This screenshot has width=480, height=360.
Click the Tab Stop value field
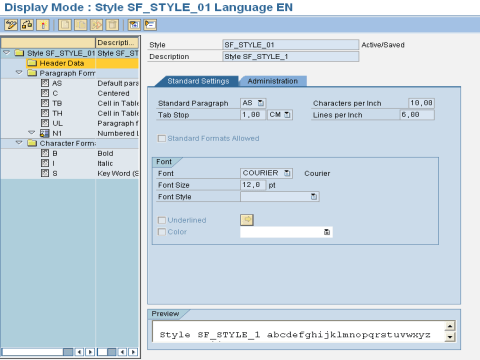pyautogui.click(x=253, y=115)
